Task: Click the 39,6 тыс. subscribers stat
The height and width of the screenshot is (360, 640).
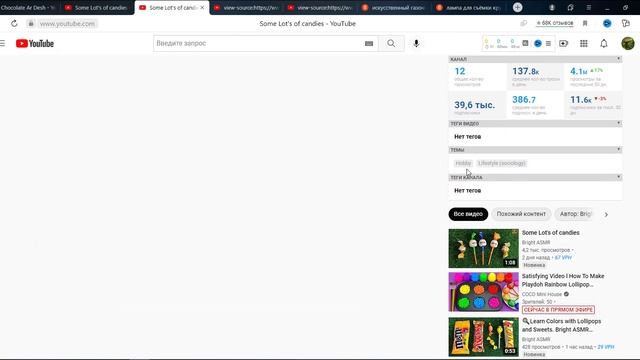Action: point(474,105)
